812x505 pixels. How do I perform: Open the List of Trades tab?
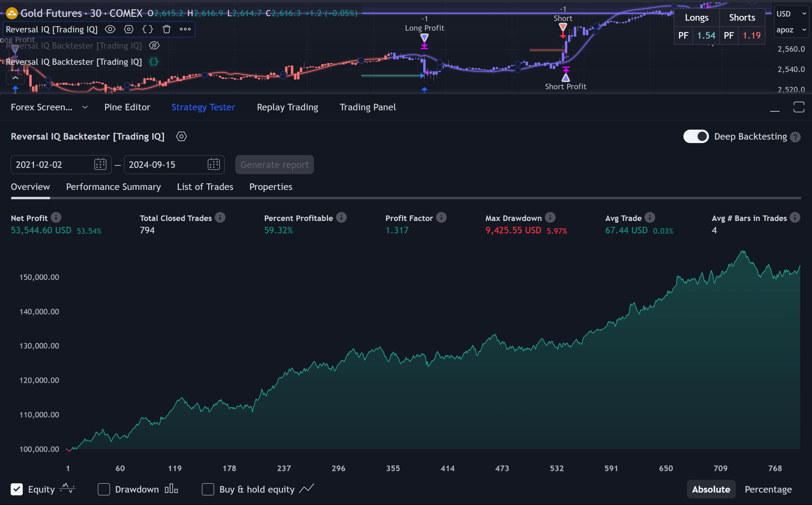[x=205, y=187]
